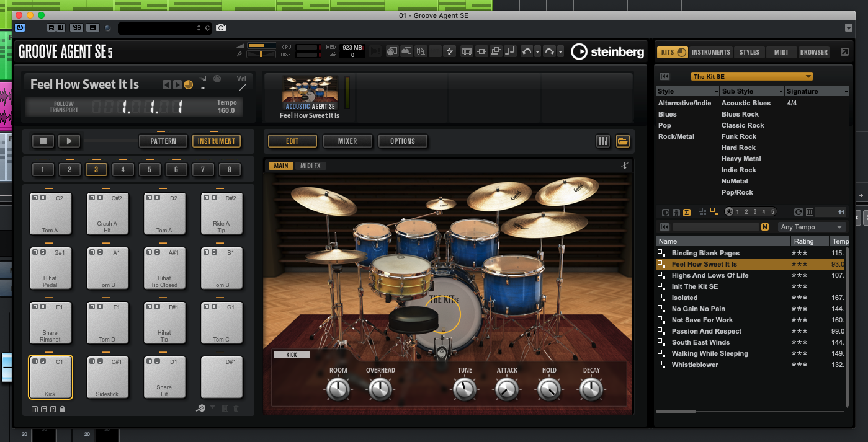Image resolution: width=868 pixels, height=442 pixels.
Task: Load next kit with right arrow
Action: coord(177,84)
